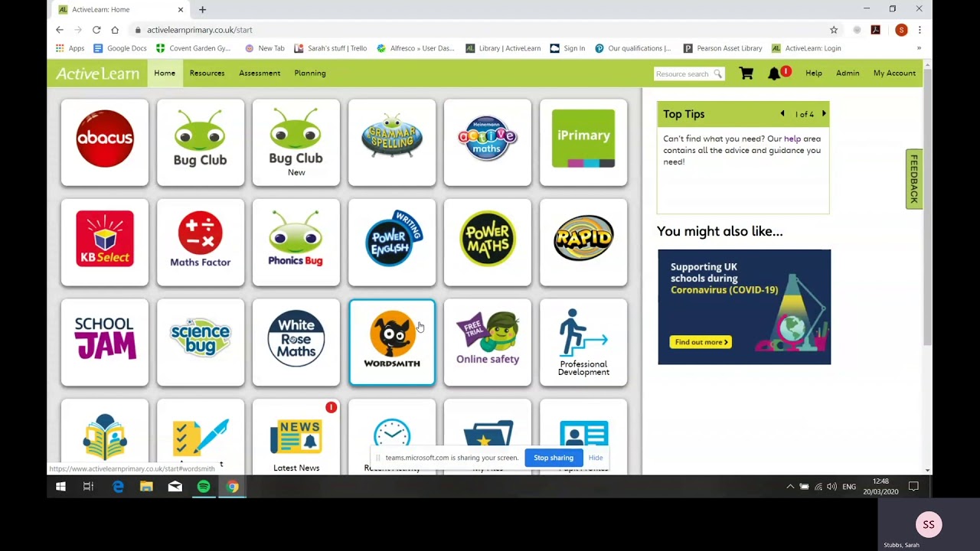Open the White Rose Maths tile
The width and height of the screenshot is (980, 551).
coord(296,343)
